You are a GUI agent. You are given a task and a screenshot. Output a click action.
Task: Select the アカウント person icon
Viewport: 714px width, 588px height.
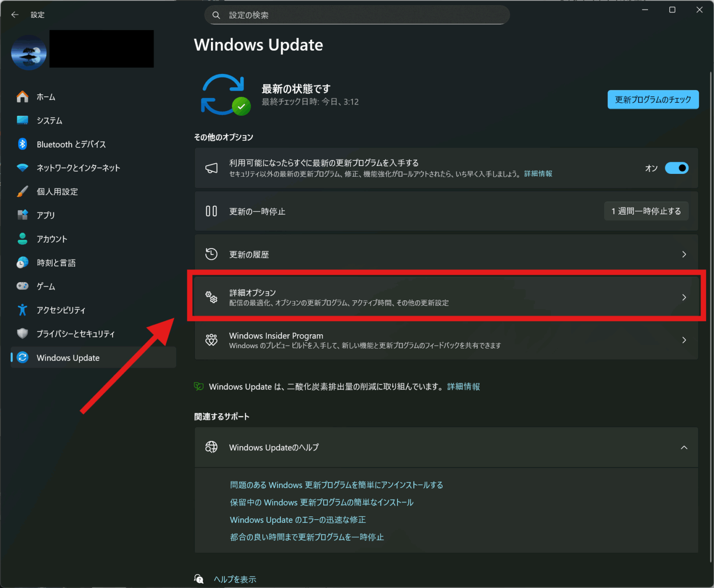[22, 239]
